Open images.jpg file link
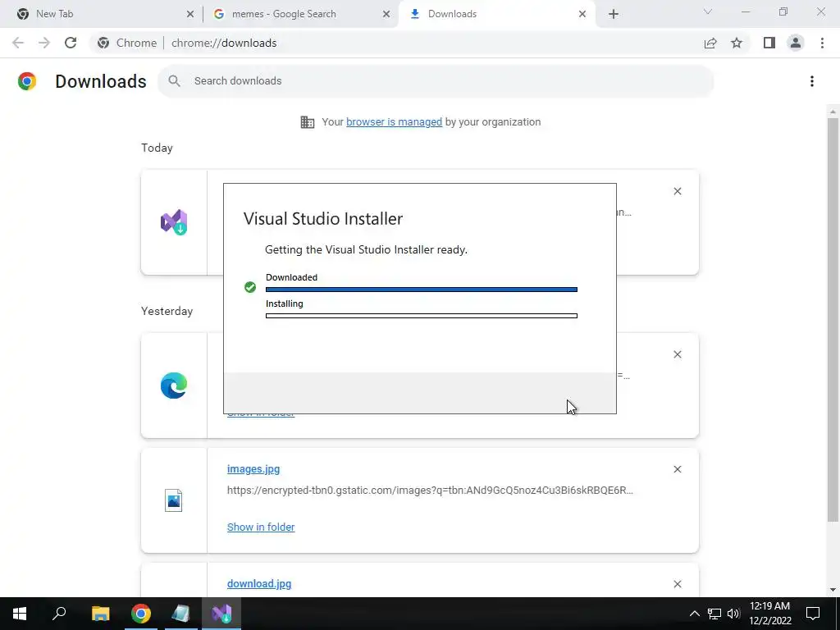Image resolution: width=840 pixels, height=630 pixels. 253,469
